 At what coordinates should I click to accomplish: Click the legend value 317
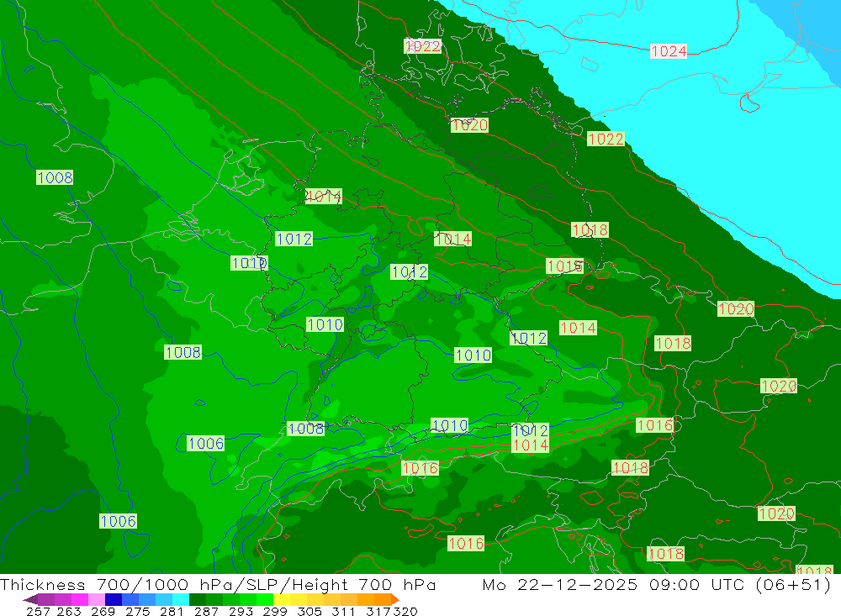(x=378, y=611)
